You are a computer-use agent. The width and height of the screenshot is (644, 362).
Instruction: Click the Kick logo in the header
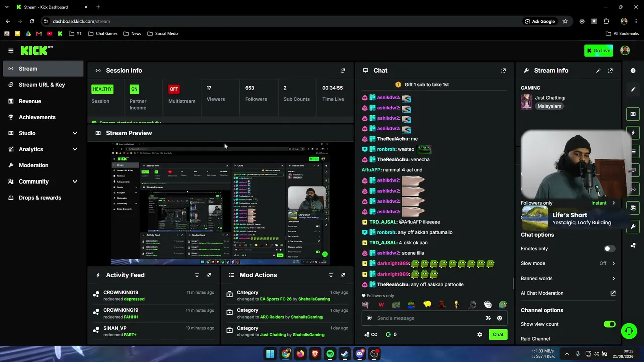point(36,50)
